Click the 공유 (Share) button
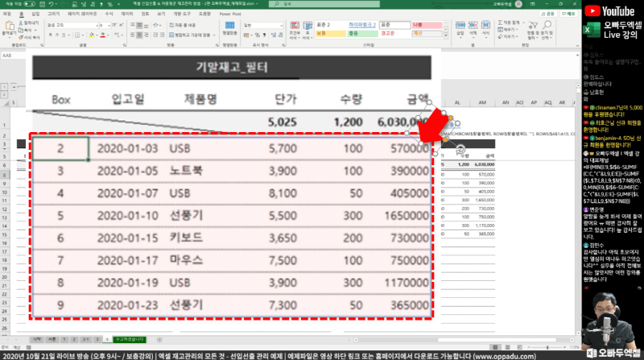Screen dimensions: 644x360 click(x=548, y=14)
